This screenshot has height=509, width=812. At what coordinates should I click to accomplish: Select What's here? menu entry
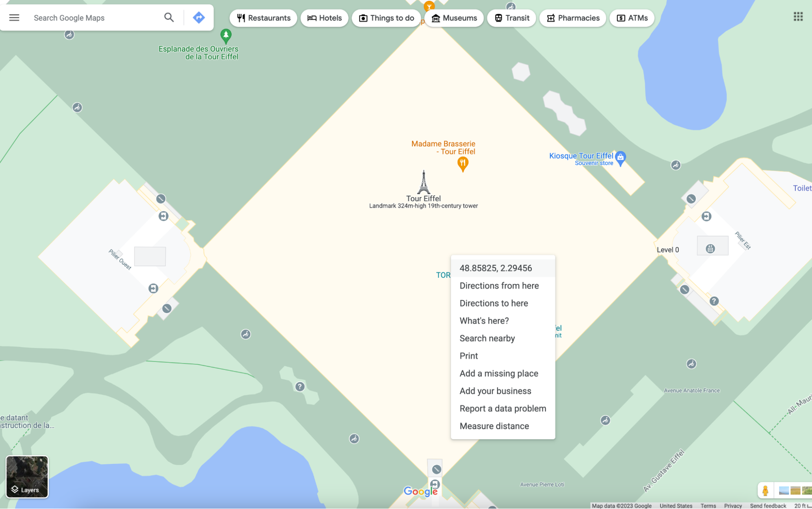click(503, 321)
